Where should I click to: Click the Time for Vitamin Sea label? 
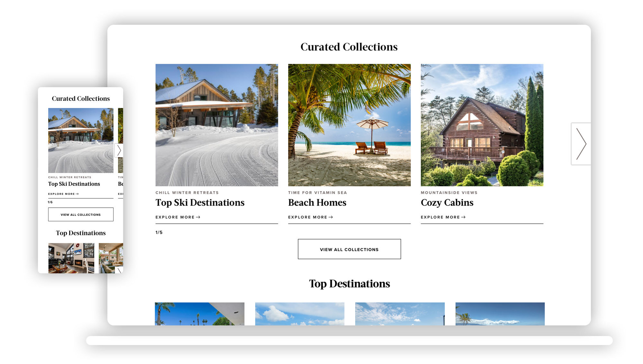pos(317,193)
